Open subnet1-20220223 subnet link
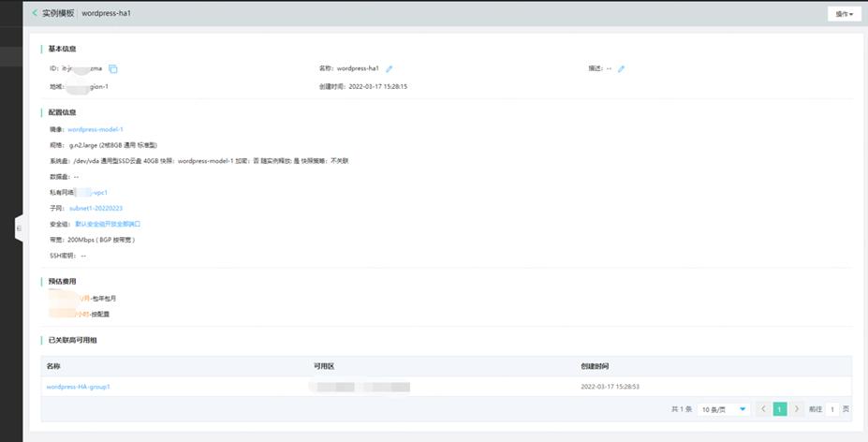The image size is (868, 442). tap(96, 208)
